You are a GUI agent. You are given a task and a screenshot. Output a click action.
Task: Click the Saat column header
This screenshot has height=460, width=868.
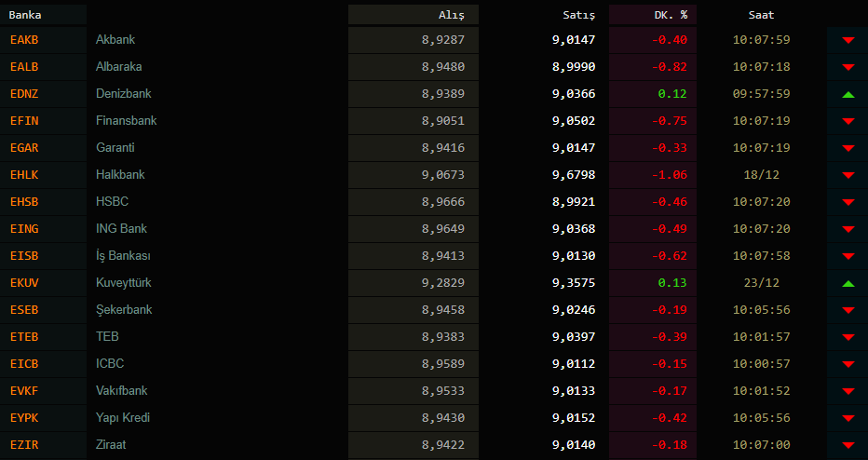[761, 15]
